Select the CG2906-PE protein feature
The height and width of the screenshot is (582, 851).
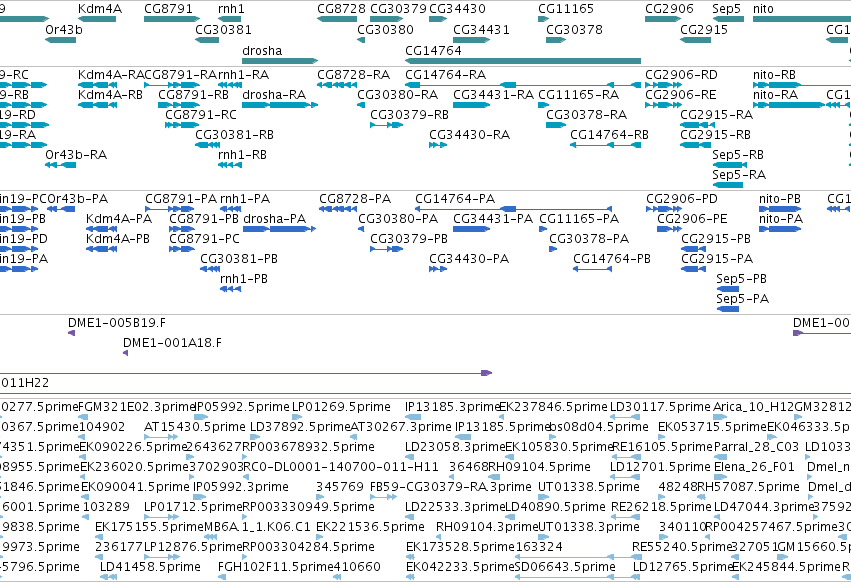pyautogui.click(x=669, y=229)
